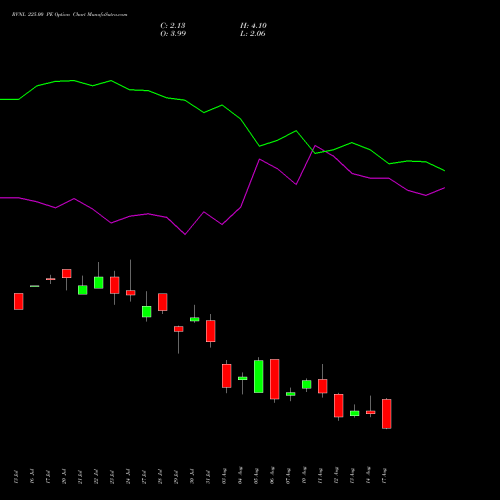Select the tall green candlestick for 05 Aug
The height and width of the screenshot is (500, 500).
coord(259,376)
